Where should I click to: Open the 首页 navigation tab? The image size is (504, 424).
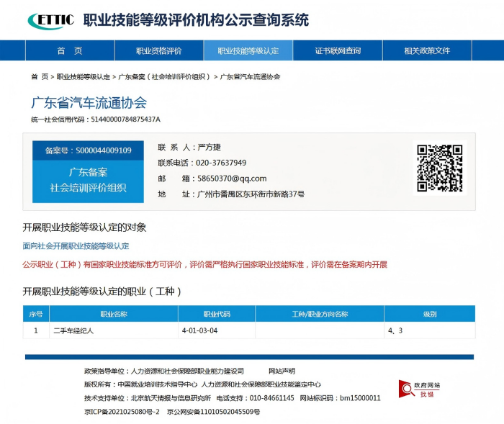tap(70, 50)
